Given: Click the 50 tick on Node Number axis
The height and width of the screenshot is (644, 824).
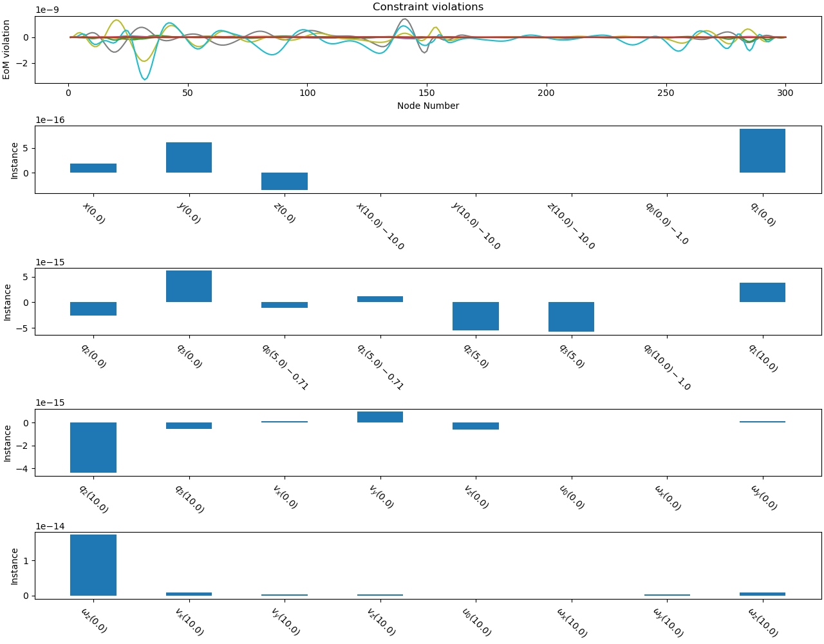Looking at the screenshot, I should tap(188, 93).
